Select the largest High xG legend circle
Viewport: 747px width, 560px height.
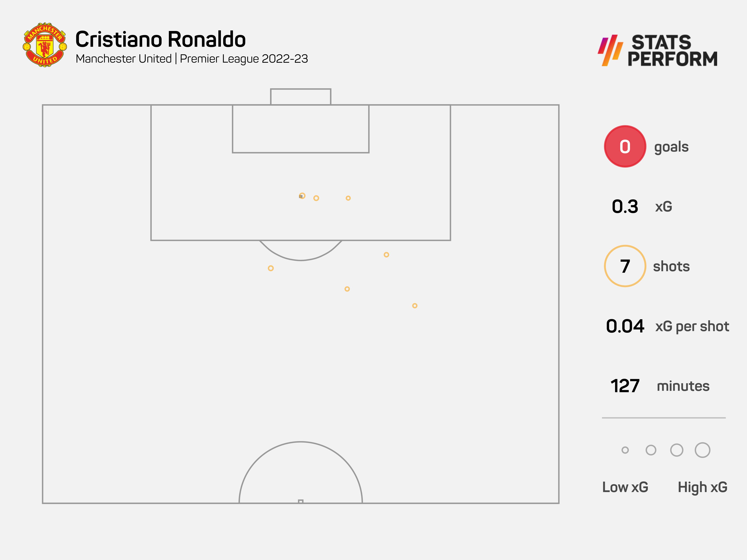point(702,450)
